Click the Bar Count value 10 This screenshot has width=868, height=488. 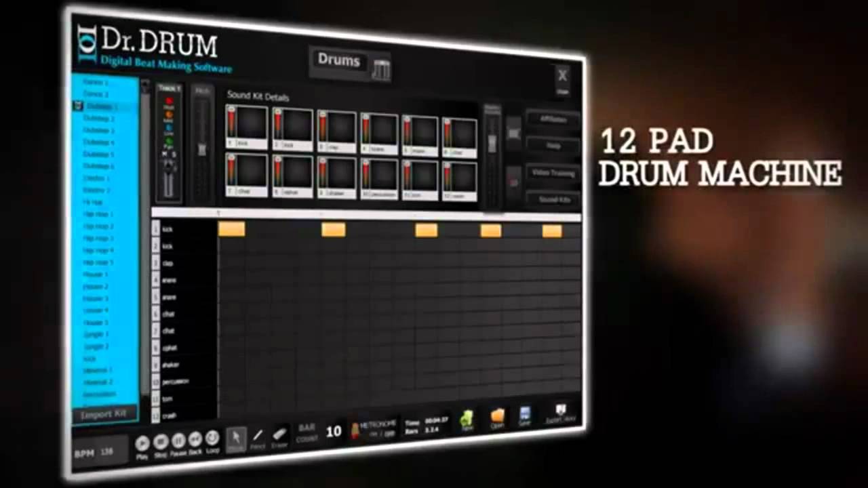point(334,431)
